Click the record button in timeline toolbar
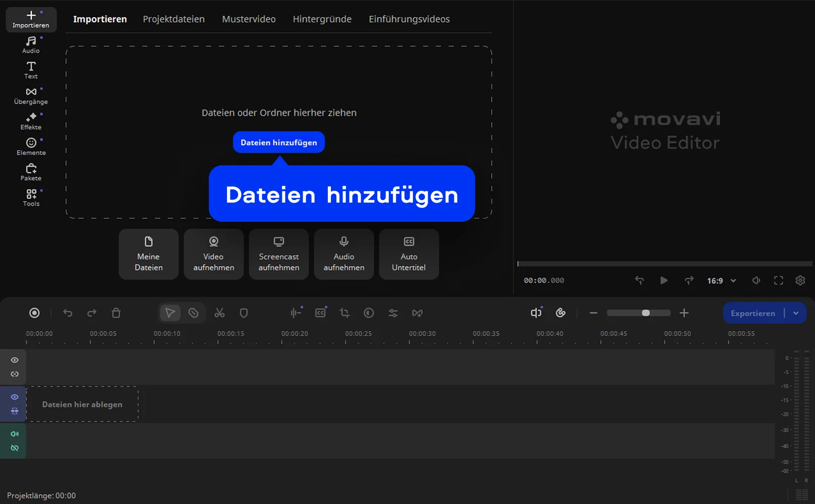Screen dimensions: 815x504 pyautogui.click(x=34, y=313)
